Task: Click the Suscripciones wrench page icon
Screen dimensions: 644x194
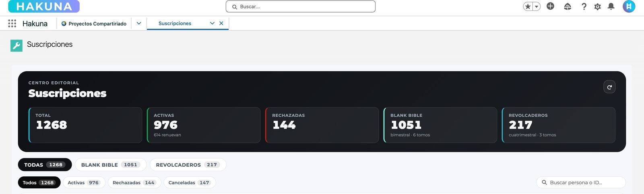Action: tap(17, 45)
